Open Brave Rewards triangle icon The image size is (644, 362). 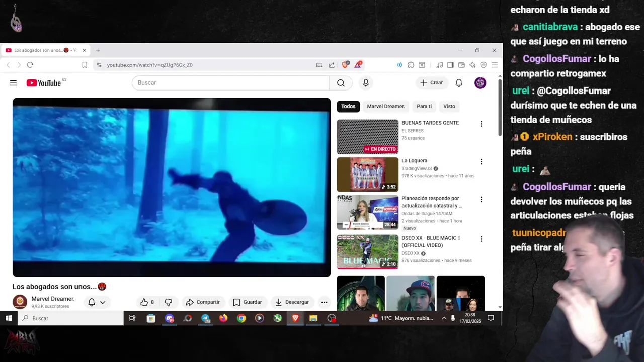[358, 65]
